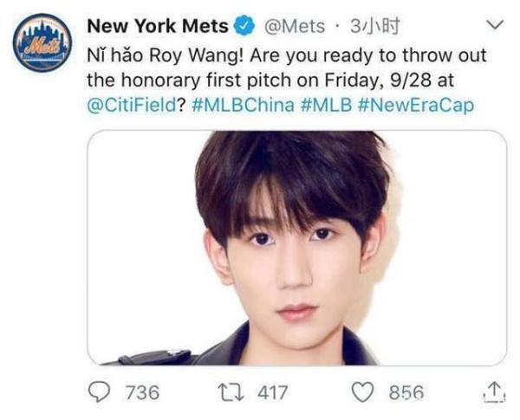The width and height of the screenshot is (520, 420).
Task: Retweet this Mets post
Action: point(231,392)
